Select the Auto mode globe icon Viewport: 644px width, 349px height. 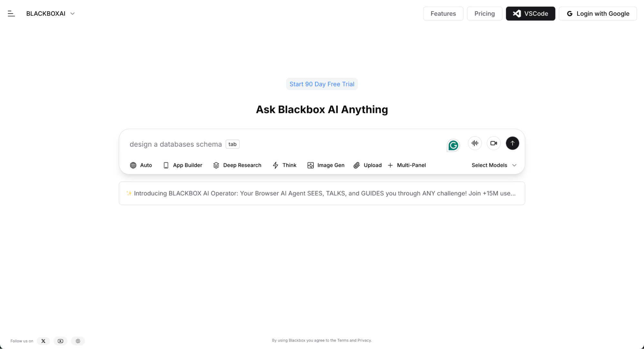pos(134,165)
